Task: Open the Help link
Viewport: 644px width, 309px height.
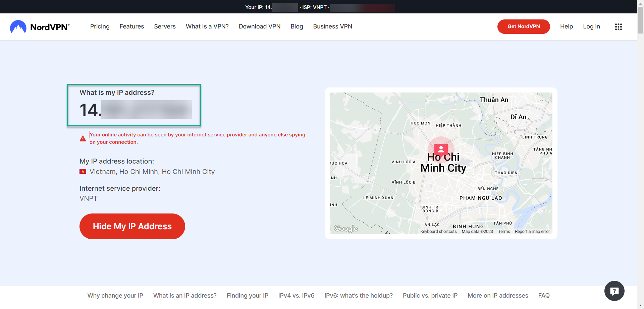Action: 567,26
